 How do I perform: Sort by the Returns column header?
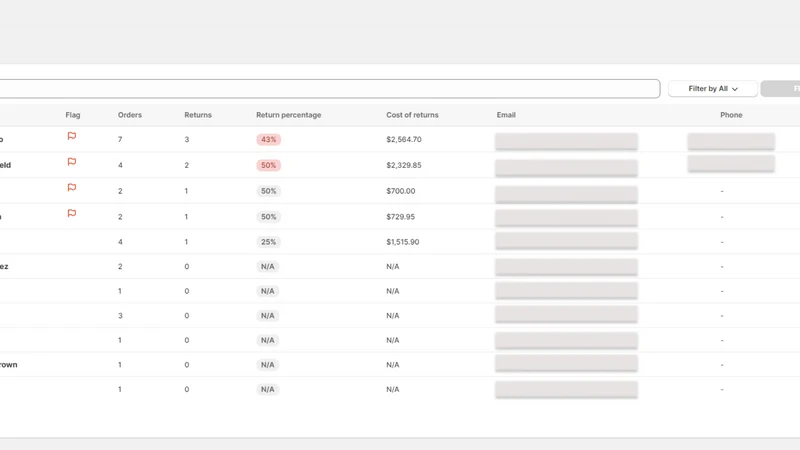click(x=198, y=115)
